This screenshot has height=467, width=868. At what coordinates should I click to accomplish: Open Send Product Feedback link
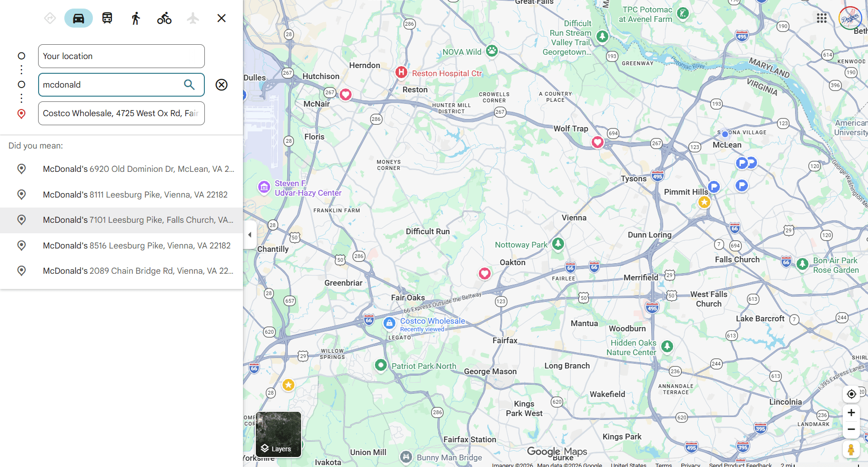point(740,465)
